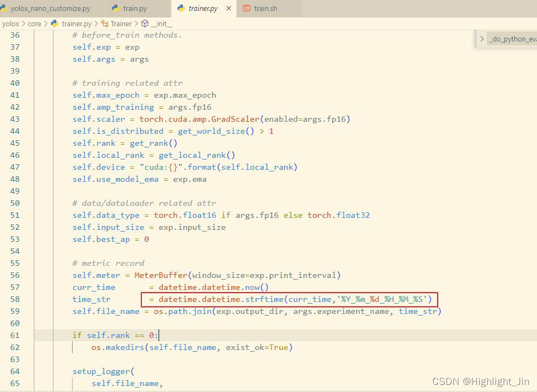Screen dimensions: 537x392
Task: Click the "cuda:{}" string on line 47
Action: point(161,167)
